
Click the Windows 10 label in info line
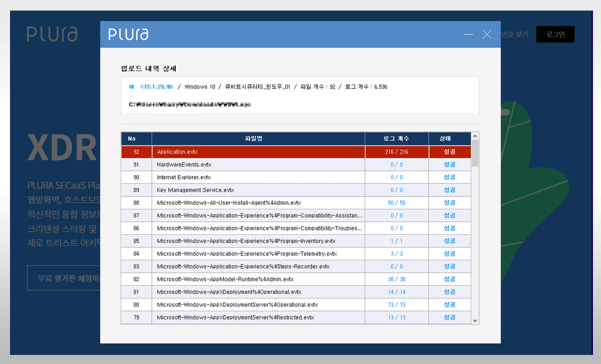pos(200,87)
